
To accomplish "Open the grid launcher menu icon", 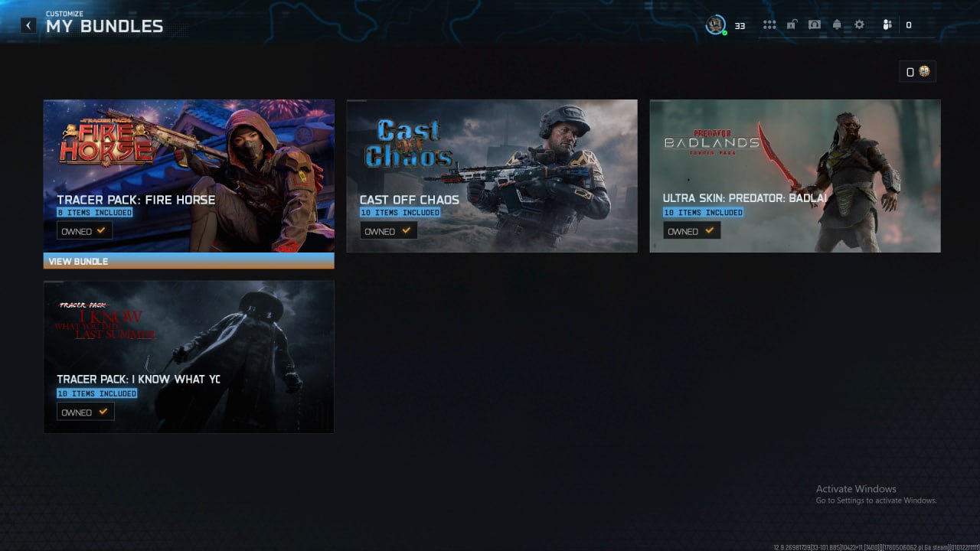I will pos(769,25).
